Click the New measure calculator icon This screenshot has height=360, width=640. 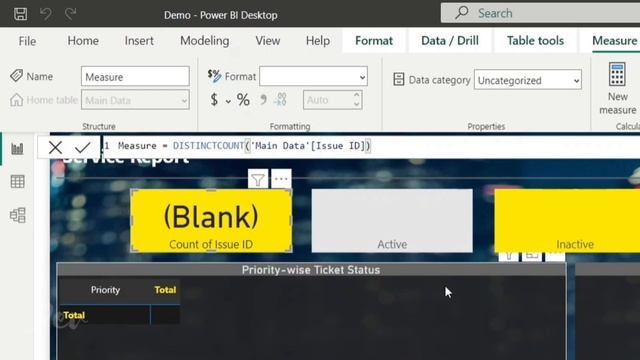[x=617, y=74]
